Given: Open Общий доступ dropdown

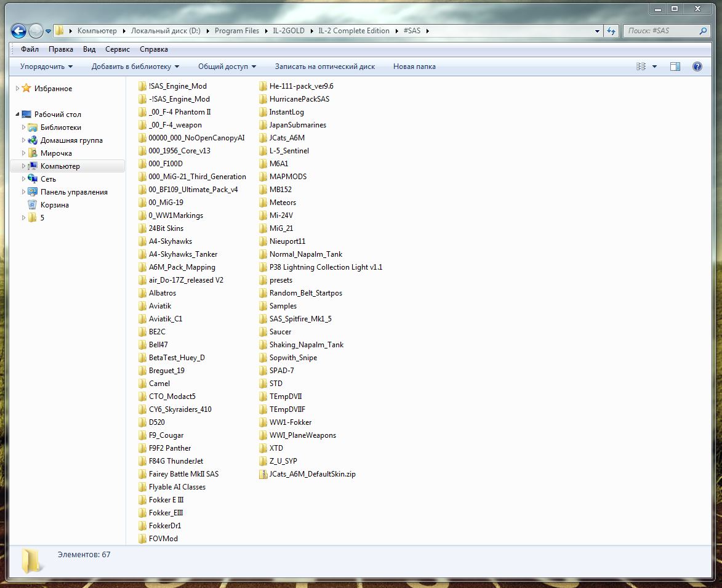Looking at the screenshot, I should coord(227,66).
